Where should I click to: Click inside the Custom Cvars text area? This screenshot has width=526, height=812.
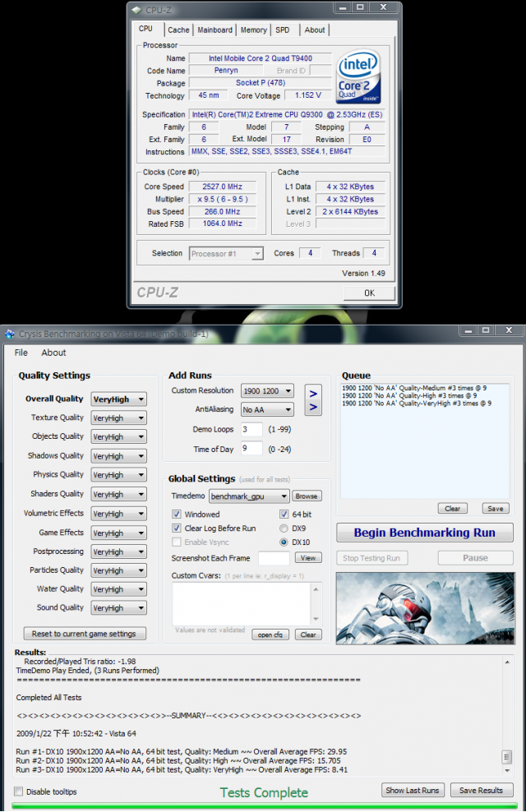click(242, 604)
